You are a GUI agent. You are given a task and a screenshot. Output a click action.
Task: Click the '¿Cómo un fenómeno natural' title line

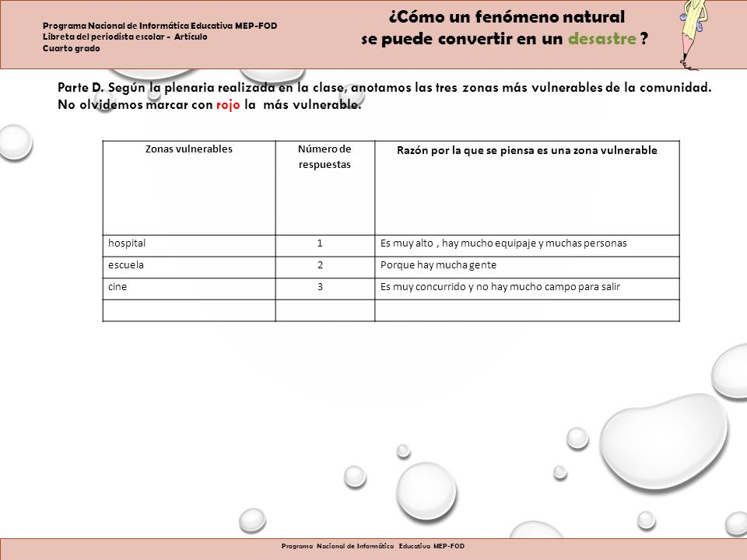(x=507, y=17)
